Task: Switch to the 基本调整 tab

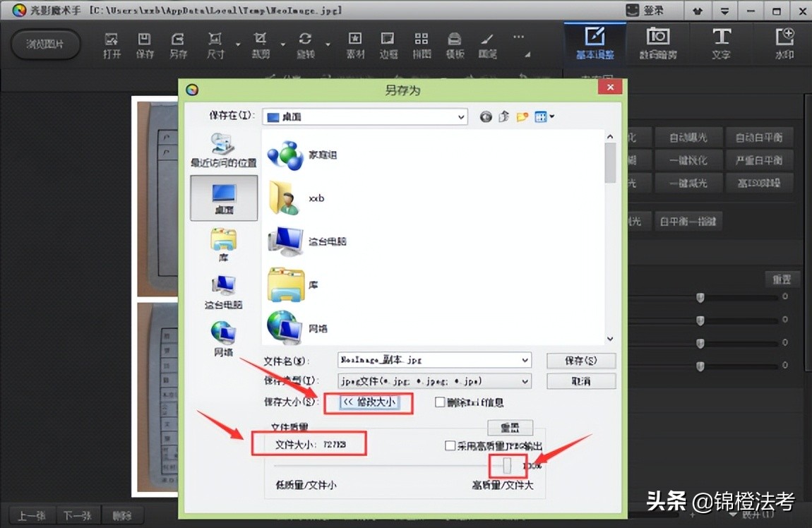Action: point(594,42)
